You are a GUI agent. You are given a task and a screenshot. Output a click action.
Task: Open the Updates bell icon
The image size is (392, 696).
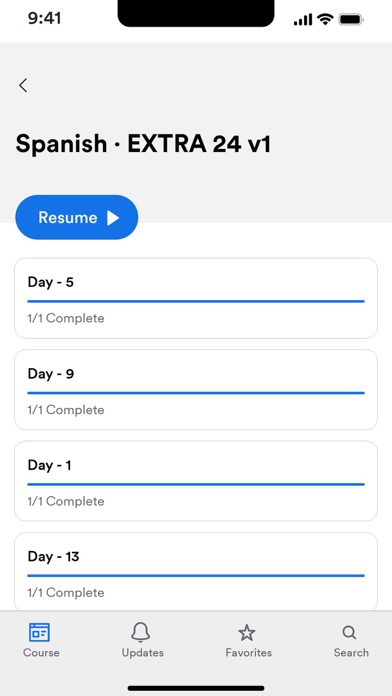click(x=141, y=632)
